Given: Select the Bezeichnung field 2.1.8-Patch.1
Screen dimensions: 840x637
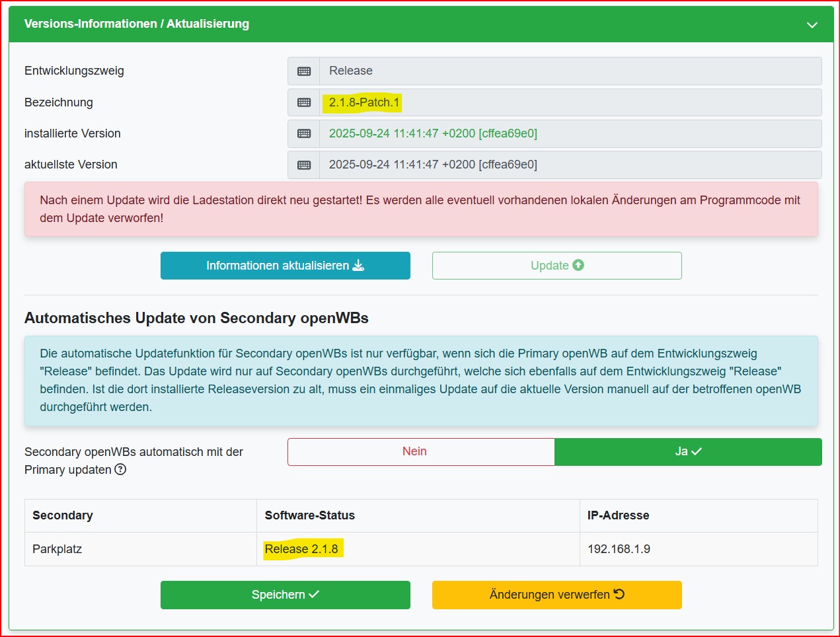Looking at the screenshot, I should (x=570, y=102).
